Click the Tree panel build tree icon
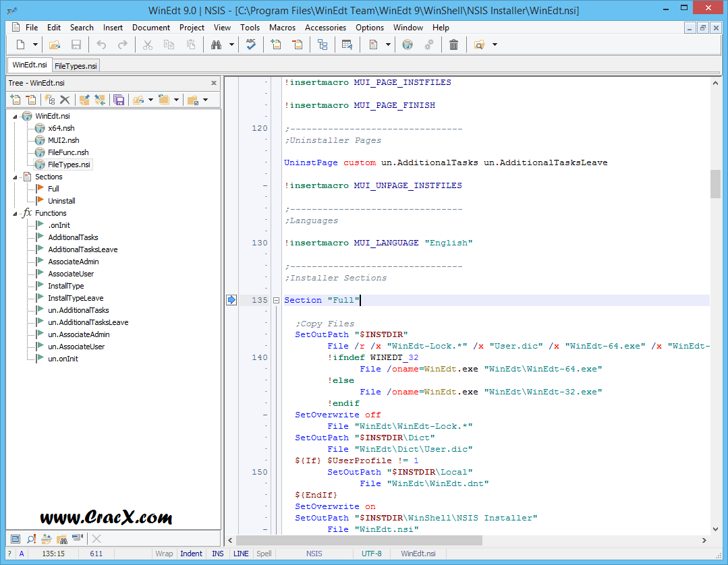 (50, 100)
